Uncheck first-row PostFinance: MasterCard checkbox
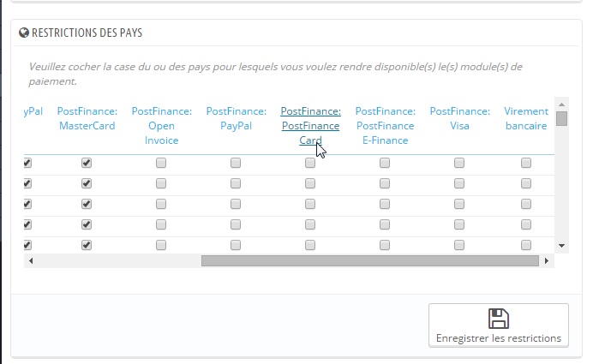 pos(87,163)
